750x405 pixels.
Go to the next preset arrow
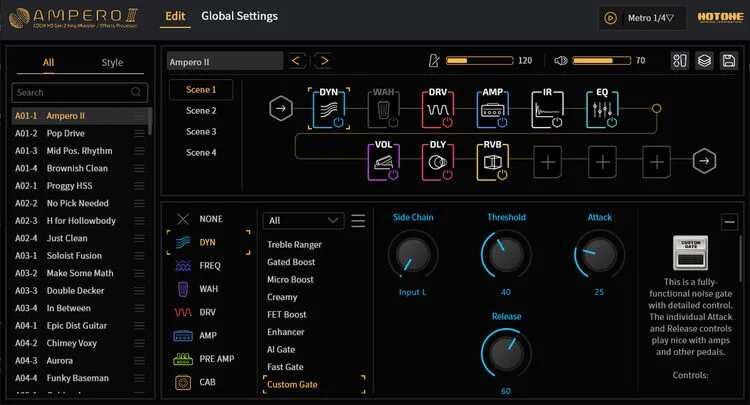point(323,61)
